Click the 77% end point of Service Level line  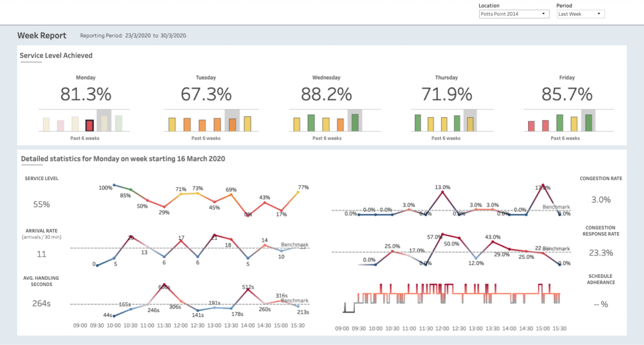298,191
